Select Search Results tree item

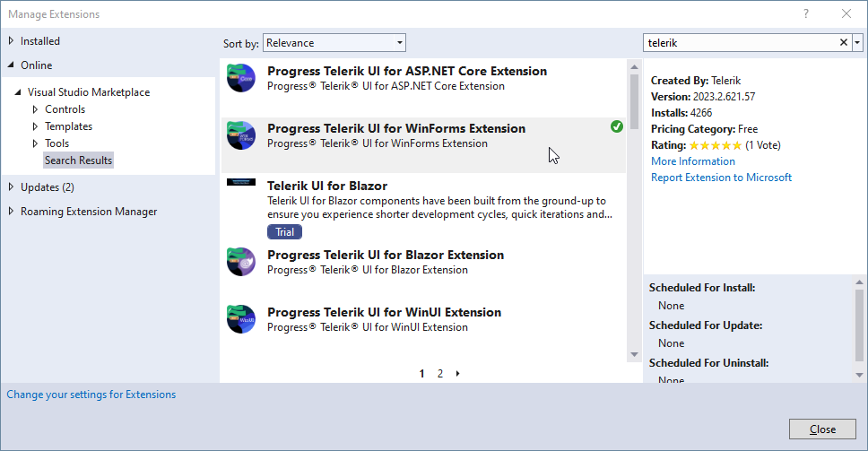79,160
